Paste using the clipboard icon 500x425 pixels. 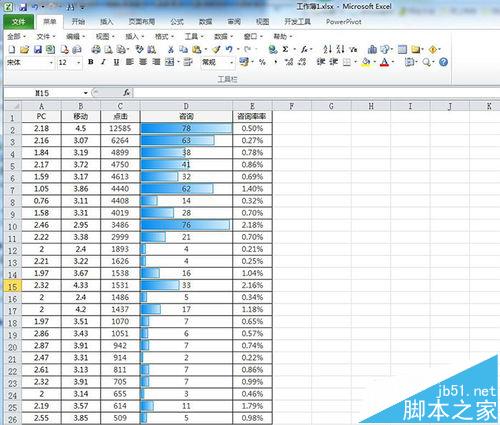click(197, 50)
